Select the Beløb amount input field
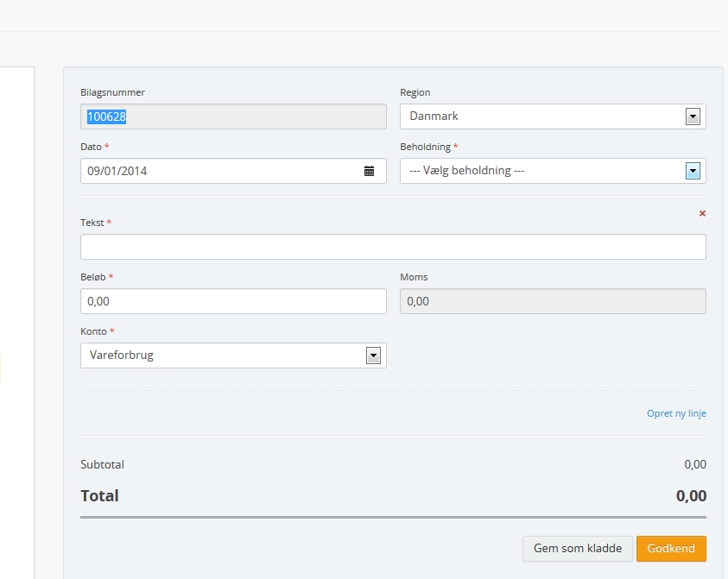The width and height of the screenshot is (728, 579). point(233,301)
